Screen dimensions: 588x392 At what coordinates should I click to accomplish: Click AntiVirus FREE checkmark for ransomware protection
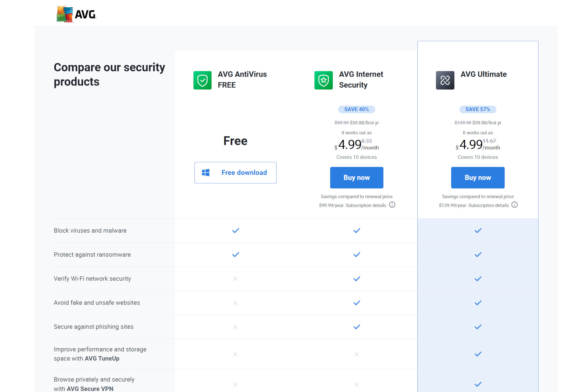click(236, 254)
